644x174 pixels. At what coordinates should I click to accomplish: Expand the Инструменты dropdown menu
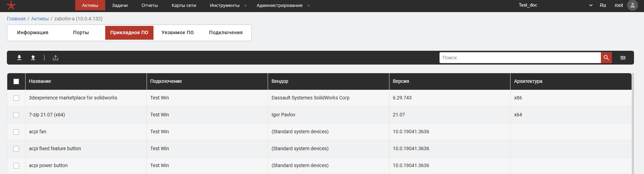(x=228, y=6)
